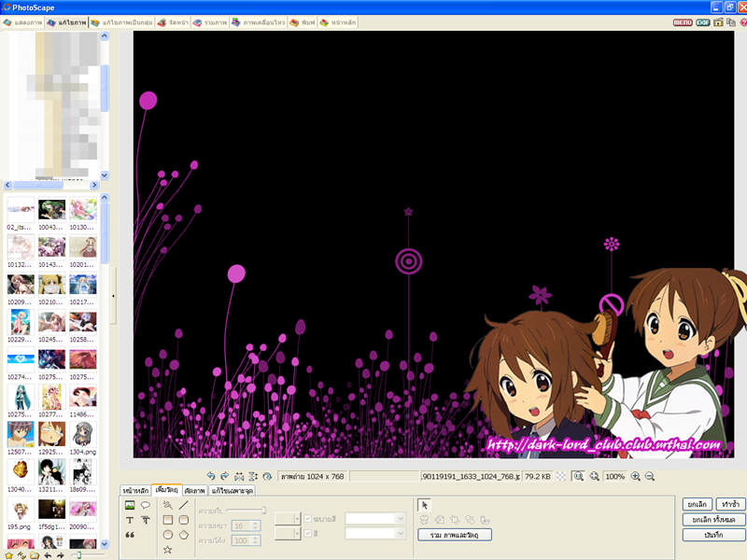Open favorites star icon in file panel
The width and height of the screenshot is (747, 560).
tap(9, 555)
